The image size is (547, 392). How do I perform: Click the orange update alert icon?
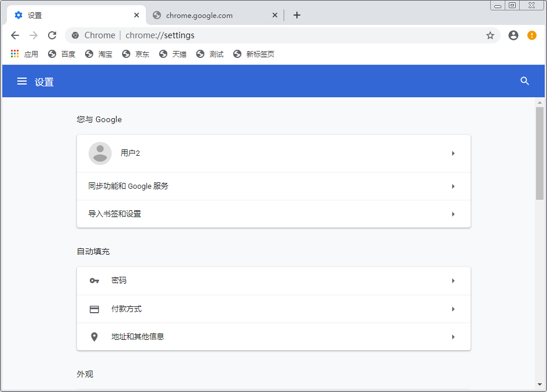coord(531,35)
